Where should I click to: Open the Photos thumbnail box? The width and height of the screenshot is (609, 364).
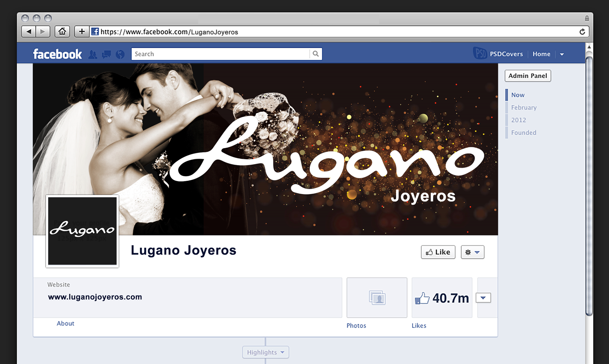tap(377, 298)
